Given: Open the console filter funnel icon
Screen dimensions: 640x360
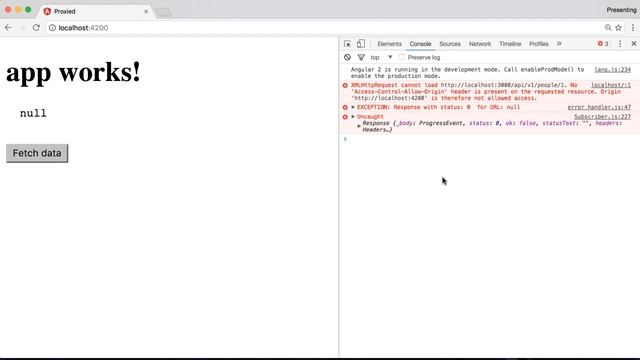Looking at the screenshot, I should click(361, 57).
